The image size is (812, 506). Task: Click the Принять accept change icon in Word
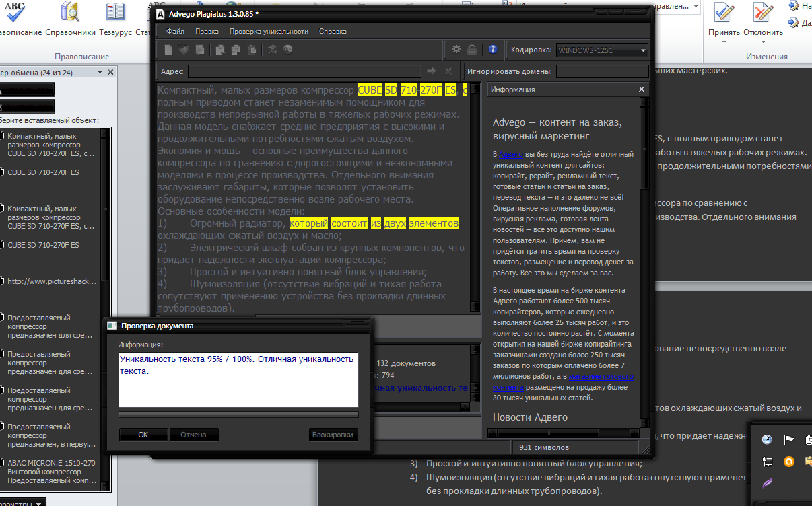point(724,11)
